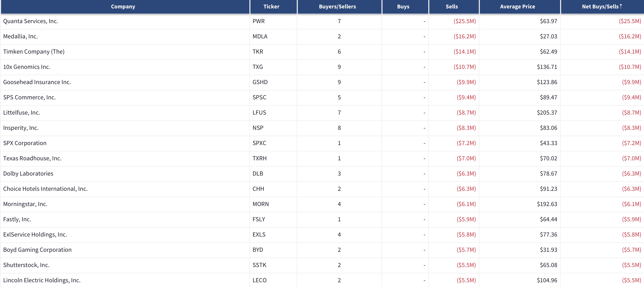The image size is (644, 287).
Task: Click ($14.1M) in the Sells column
Action: 465,52
